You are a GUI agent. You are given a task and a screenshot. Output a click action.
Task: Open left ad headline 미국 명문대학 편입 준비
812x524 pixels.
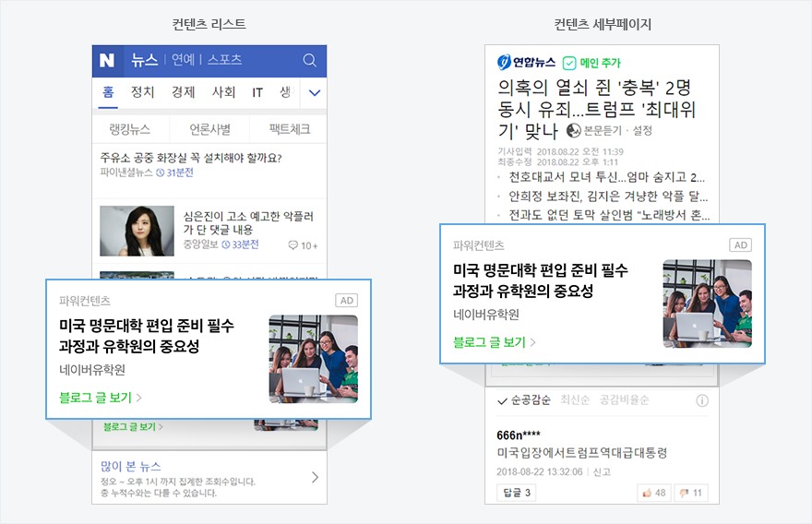pos(147,336)
